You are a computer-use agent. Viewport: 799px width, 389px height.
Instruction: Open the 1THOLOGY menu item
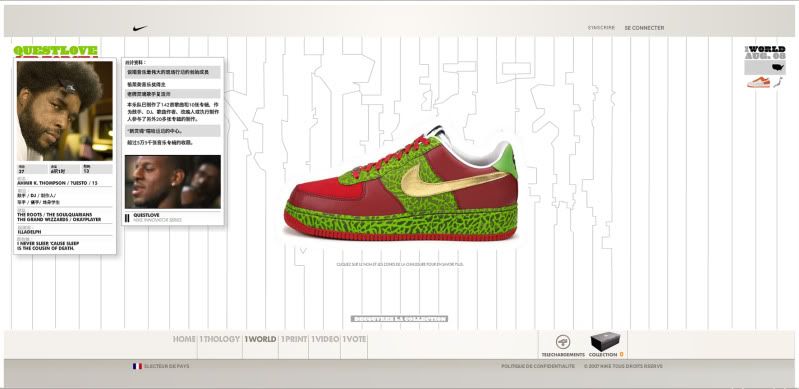click(x=220, y=339)
